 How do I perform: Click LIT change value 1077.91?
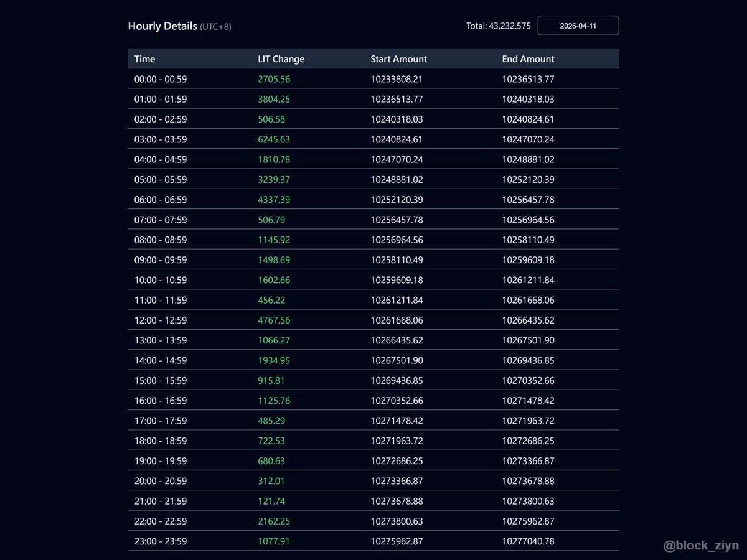pos(274,541)
